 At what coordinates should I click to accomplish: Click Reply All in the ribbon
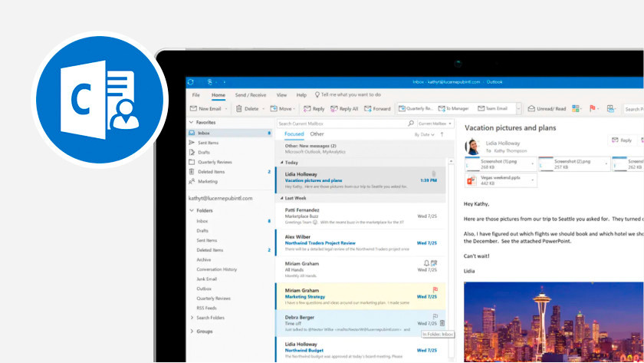coord(346,109)
